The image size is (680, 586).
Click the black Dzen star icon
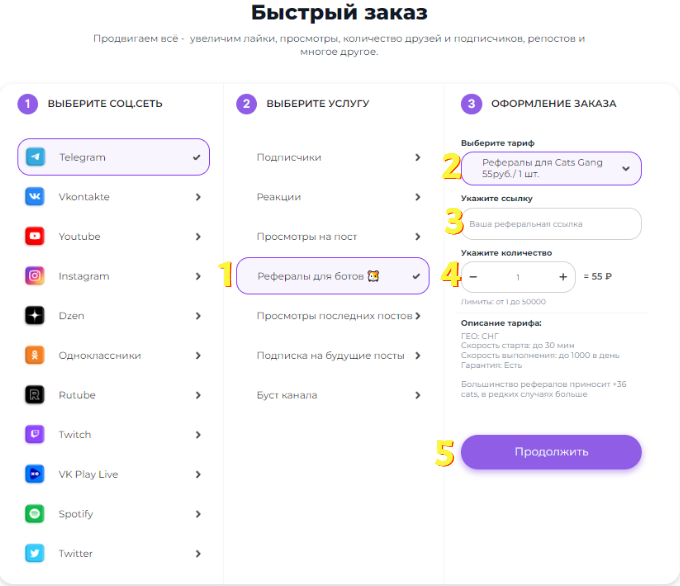35,315
